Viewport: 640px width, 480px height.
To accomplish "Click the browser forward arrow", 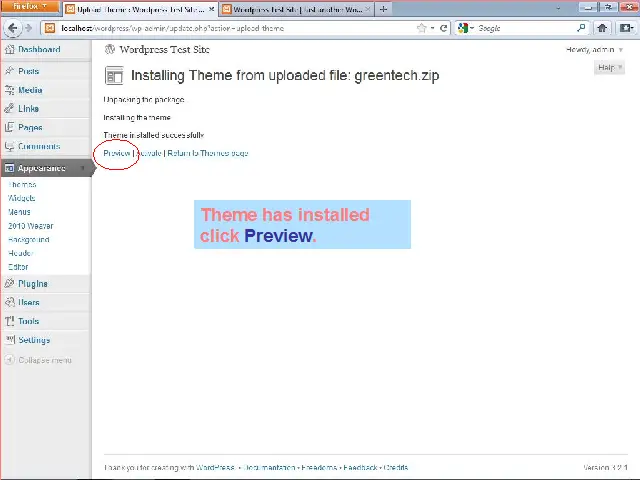I will tap(29, 28).
